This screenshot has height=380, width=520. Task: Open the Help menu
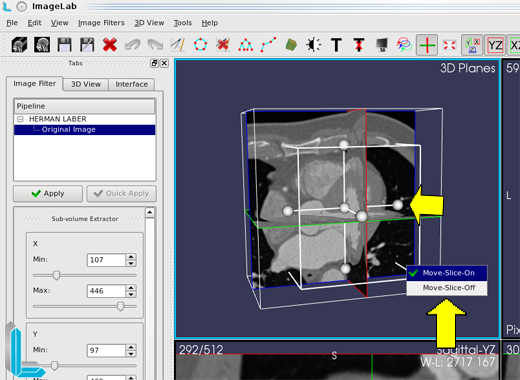click(x=210, y=23)
